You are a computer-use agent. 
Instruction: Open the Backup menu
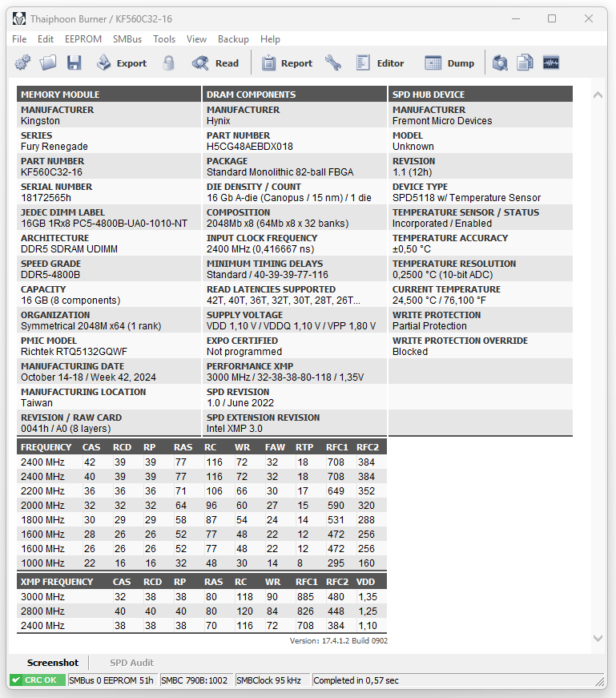(233, 39)
